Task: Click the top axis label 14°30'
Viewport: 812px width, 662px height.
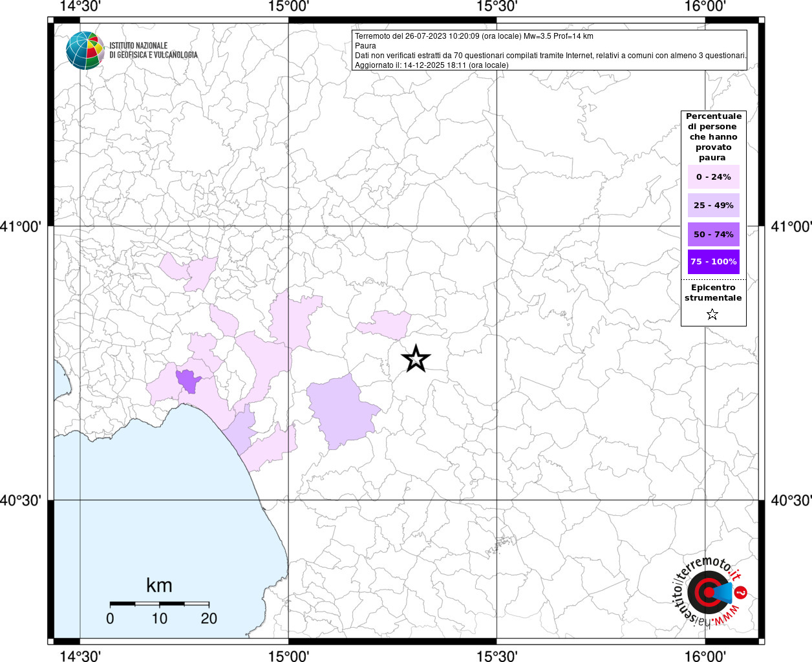Action: [80, 6]
